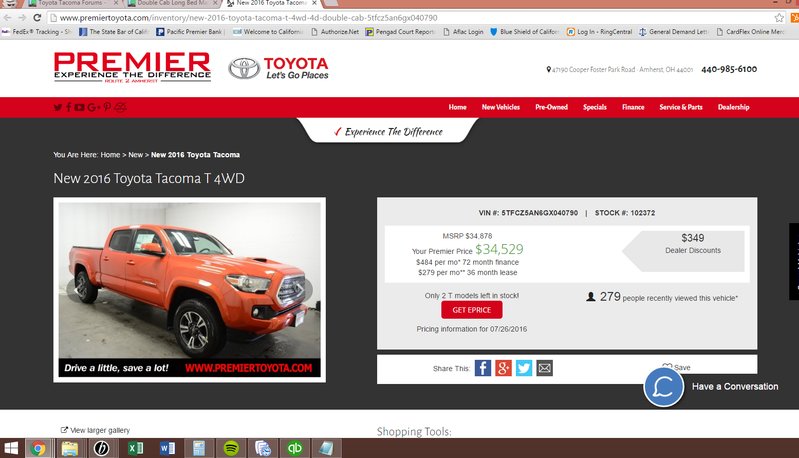Show previous truck photo with left arrow
This screenshot has height=458, width=799.
79,290
